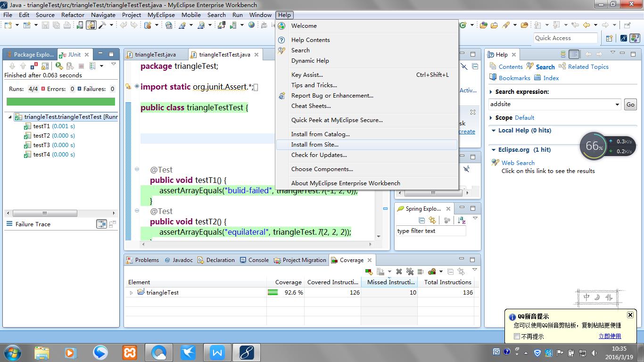The height and width of the screenshot is (362, 644).
Task: Toggle Show Result Categories in Help view
Action: 562,54
